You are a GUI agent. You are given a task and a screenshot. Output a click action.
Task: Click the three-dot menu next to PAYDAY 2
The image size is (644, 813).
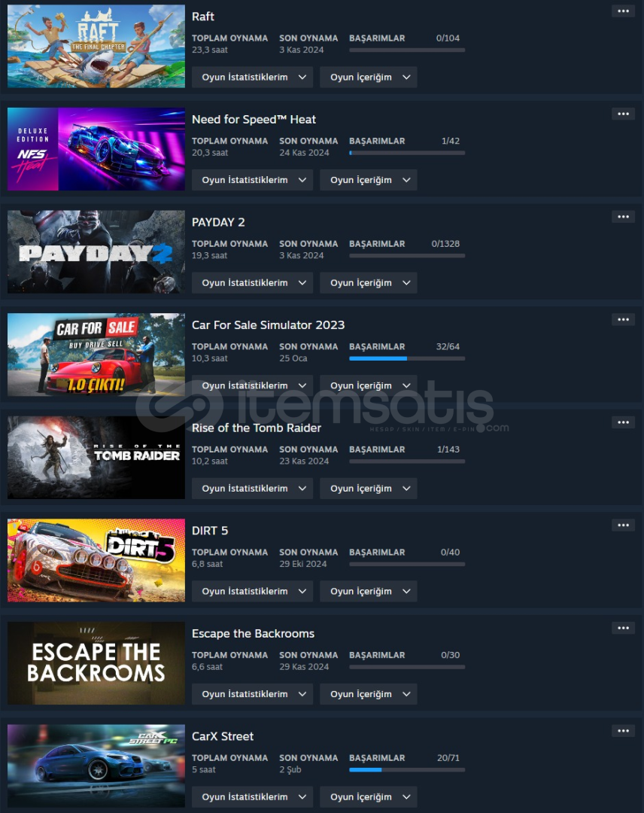pos(623,217)
